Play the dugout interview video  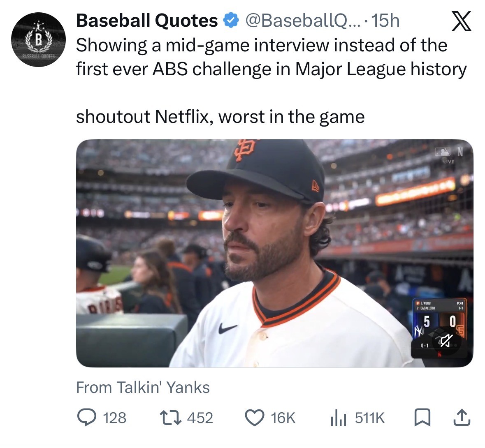coord(274,253)
